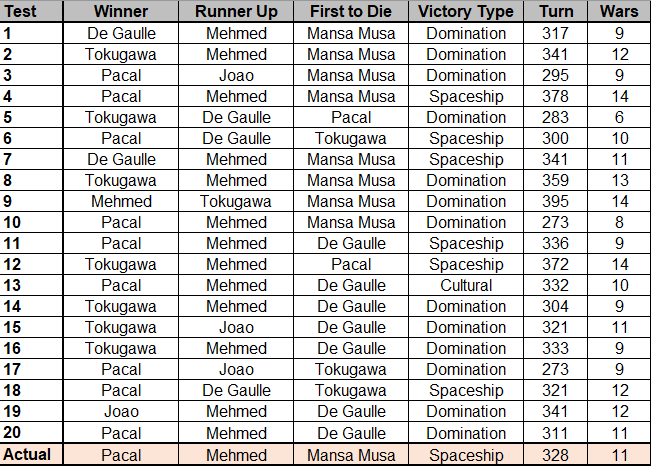This screenshot has height=466, width=651.
Task: Select Mansa Musa in the Actual row
Action: click(351, 454)
